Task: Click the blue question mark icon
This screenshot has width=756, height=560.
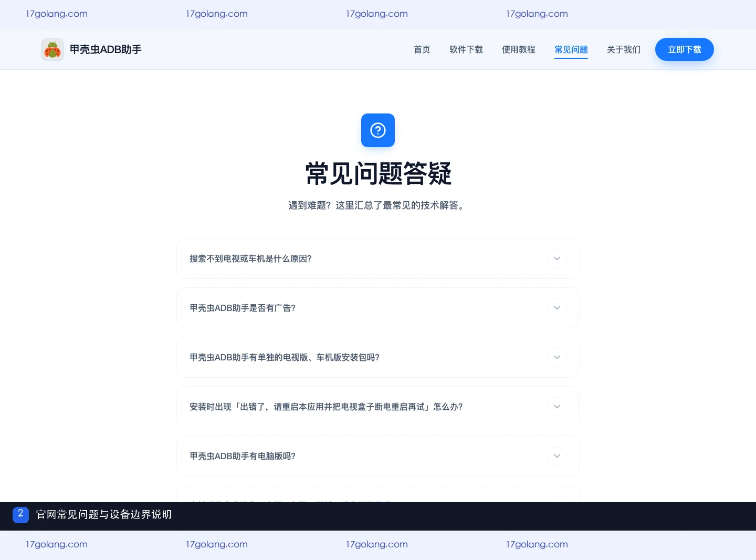Action: click(378, 130)
